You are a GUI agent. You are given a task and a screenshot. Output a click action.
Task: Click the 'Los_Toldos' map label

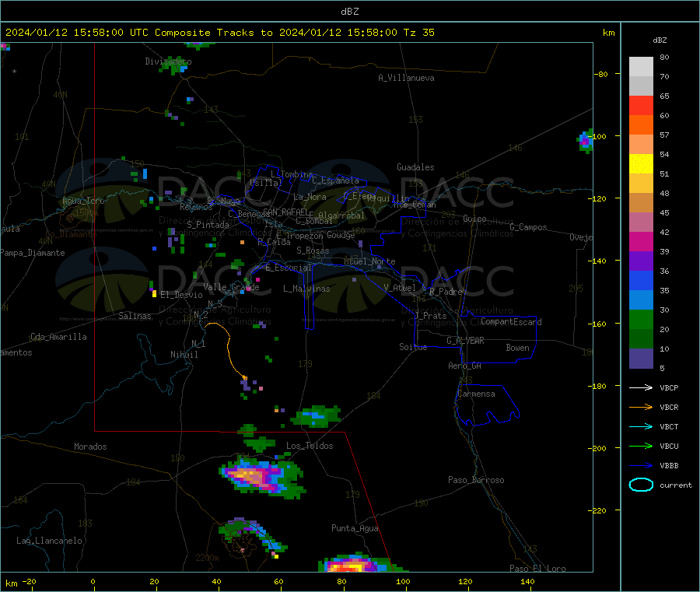[310, 446]
